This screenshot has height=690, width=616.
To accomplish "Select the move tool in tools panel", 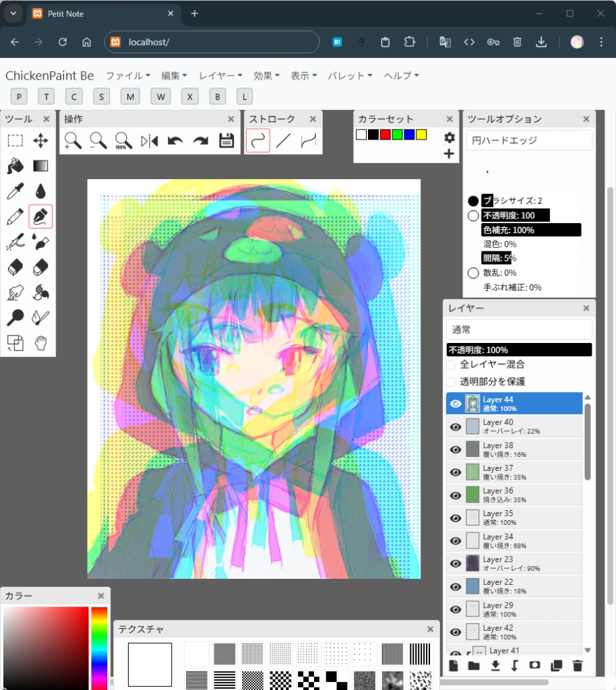I will (40, 141).
